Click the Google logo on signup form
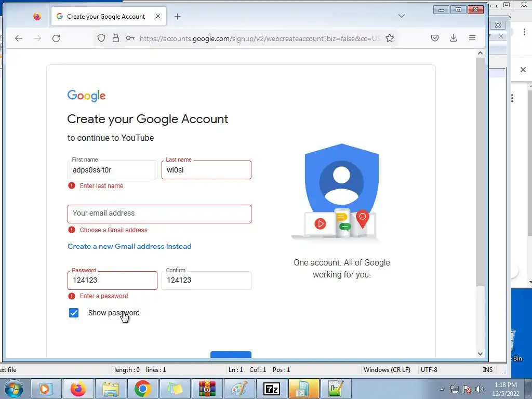Screen dimensions: 532x399 [87, 96]
